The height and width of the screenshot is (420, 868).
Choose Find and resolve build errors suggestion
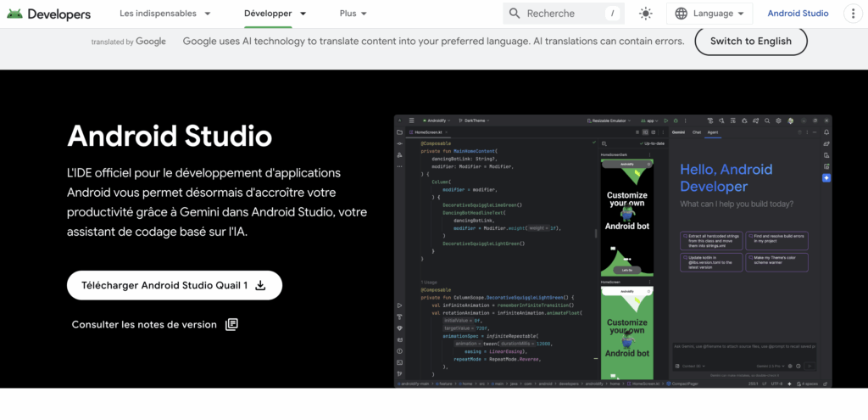click(776, 241)
